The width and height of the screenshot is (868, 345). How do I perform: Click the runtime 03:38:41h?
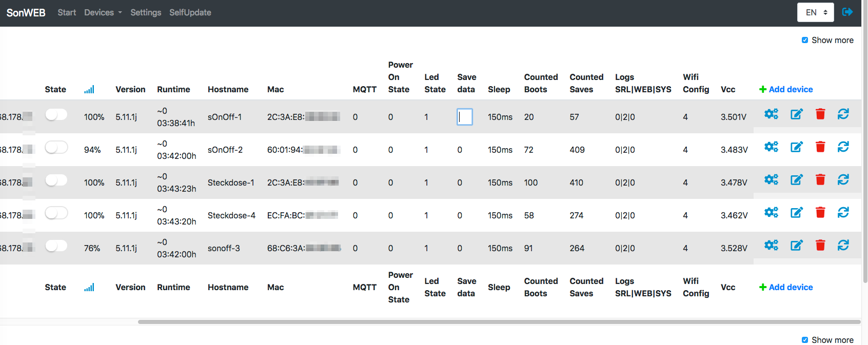(x=176, y=123)
